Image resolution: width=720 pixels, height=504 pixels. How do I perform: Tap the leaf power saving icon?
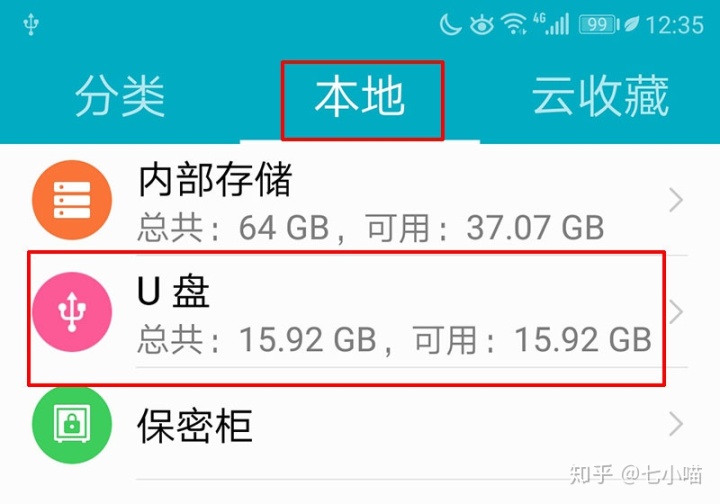631,24
